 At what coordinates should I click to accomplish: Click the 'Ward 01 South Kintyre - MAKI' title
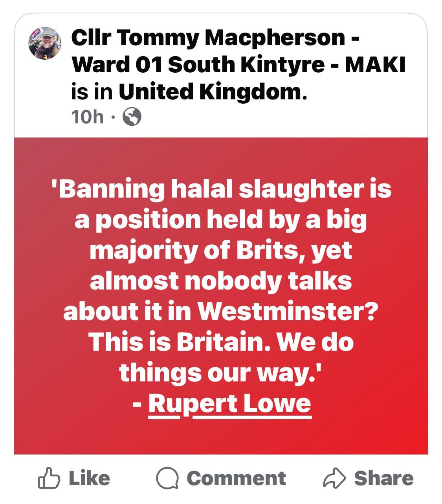pyautogui.click(x=238, y=64)
